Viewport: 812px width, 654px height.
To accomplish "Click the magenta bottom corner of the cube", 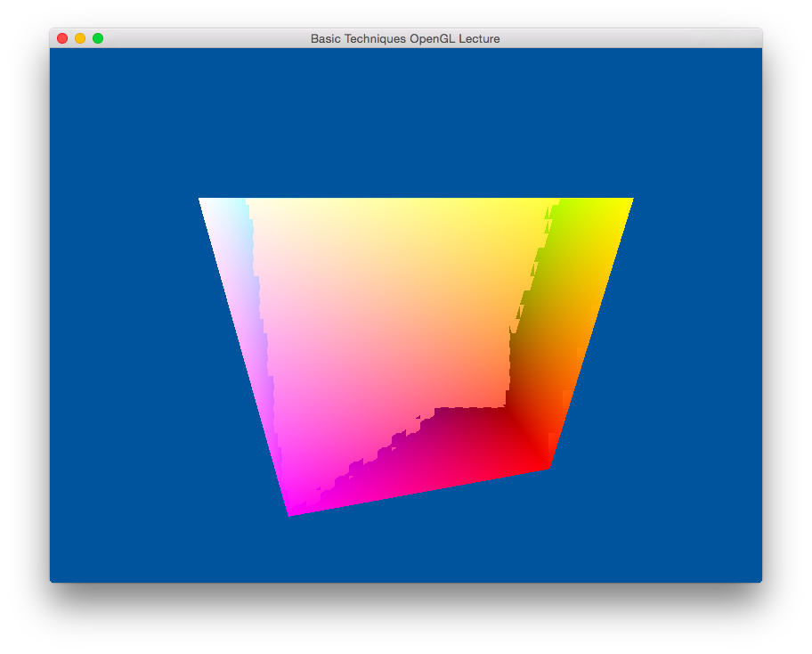I will (292, 511).
